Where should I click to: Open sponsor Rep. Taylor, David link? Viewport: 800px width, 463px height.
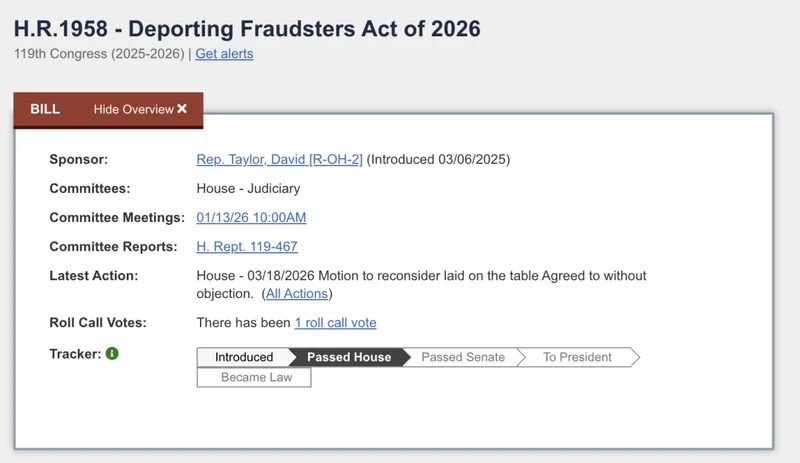[x=279, y=159]
